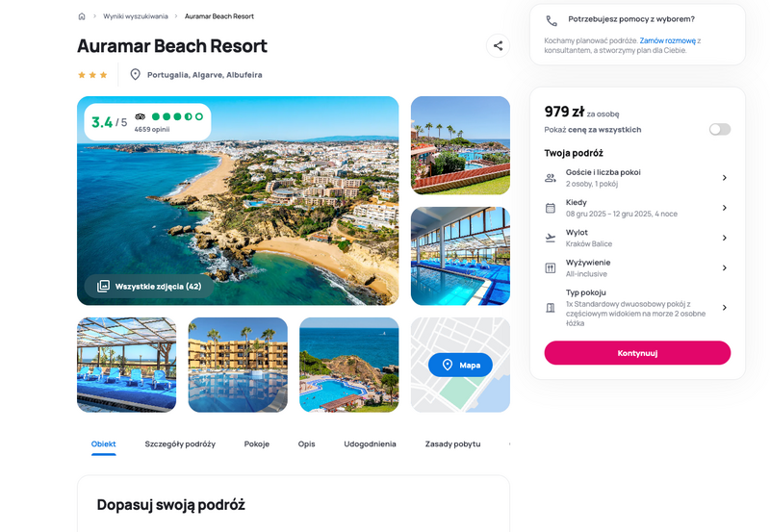
Task: Switch to the Szczegóły podróży tab
Action: [180, 443]
